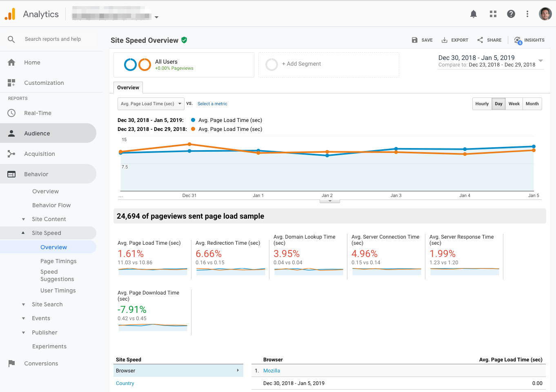The height and width of the screenshot is (392, 556).
Task: Set chart granularity to Week
Action: (514, 104)
